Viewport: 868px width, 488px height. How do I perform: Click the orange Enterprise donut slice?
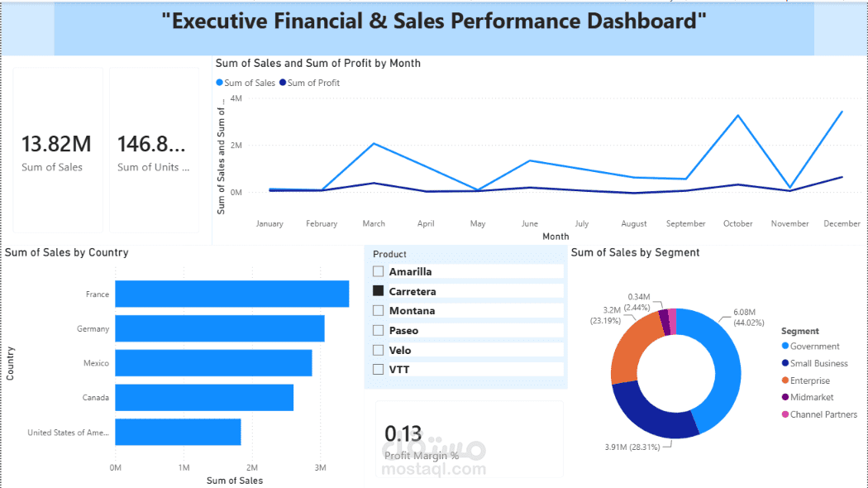(631, 349)
